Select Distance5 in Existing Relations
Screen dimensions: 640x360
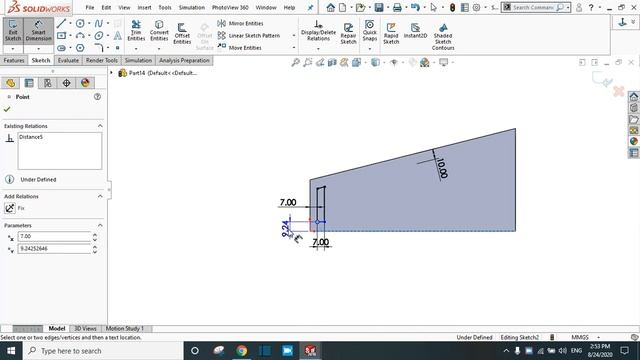tap(31, 137)
